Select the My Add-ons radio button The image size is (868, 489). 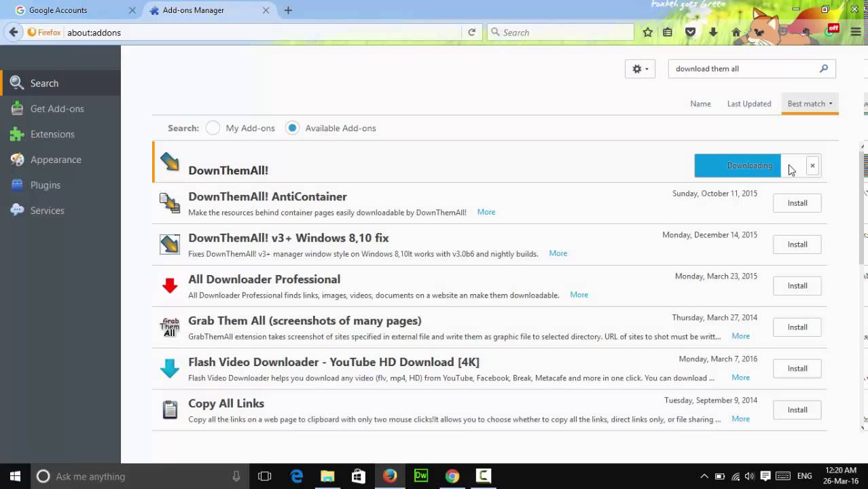pyautogui.click(x=213, y=128)
